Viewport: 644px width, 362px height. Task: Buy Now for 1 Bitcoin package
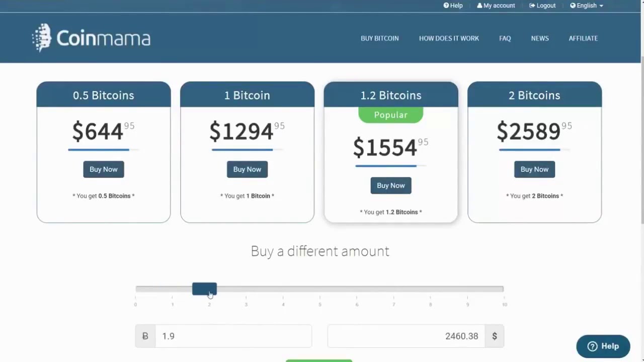(247, 169)
